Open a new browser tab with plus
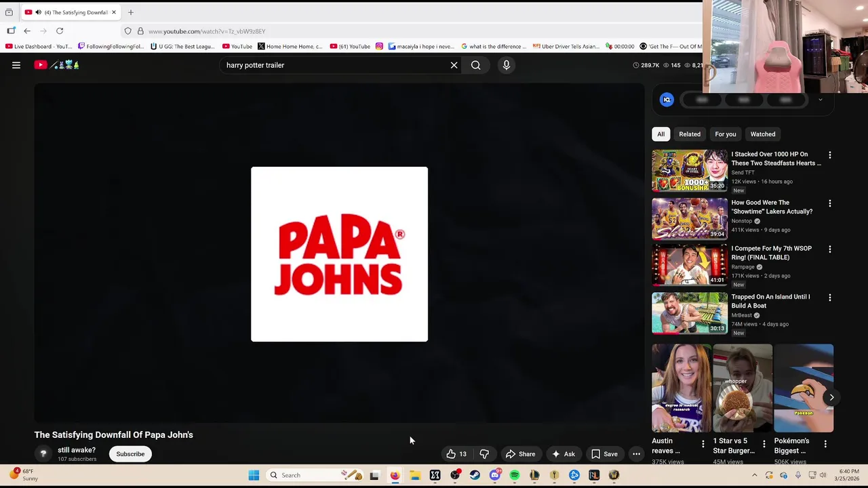 tap(131, 12)
